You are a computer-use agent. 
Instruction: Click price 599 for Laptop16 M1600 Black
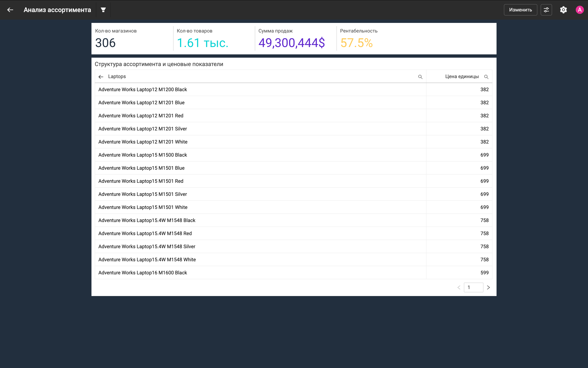pos(484,273)
